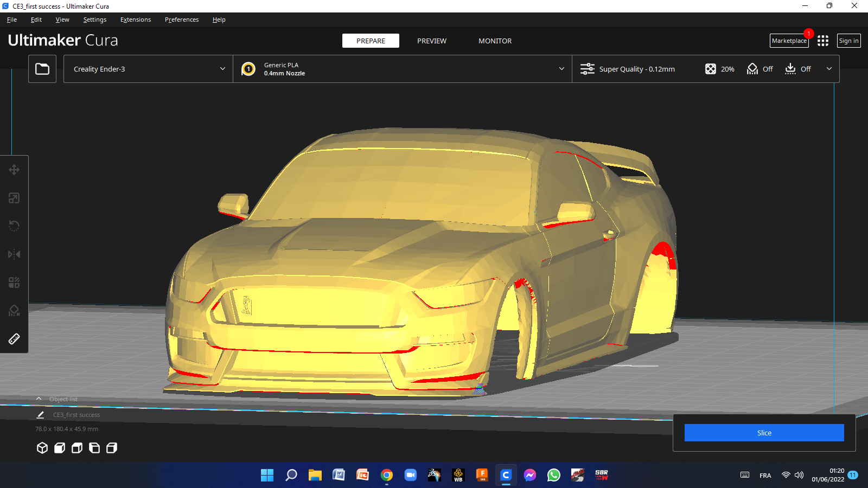868x488 pixels.
Task: Click the Sign in button
Action: pyautogui.click(x=849, y=41)
